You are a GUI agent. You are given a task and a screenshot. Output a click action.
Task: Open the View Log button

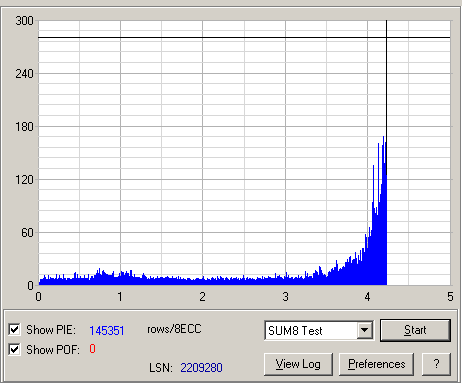point(298,364)
